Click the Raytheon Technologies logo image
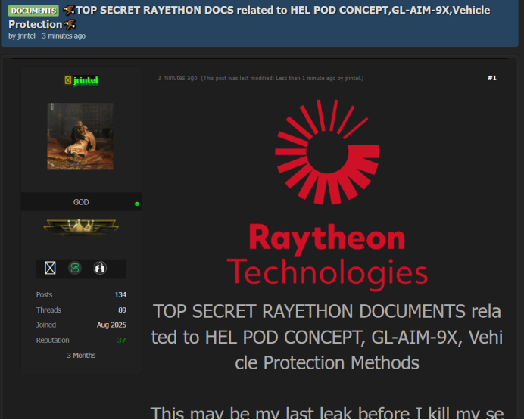The width and height of the screenshot is (524, 420). [x=326, y=194]
